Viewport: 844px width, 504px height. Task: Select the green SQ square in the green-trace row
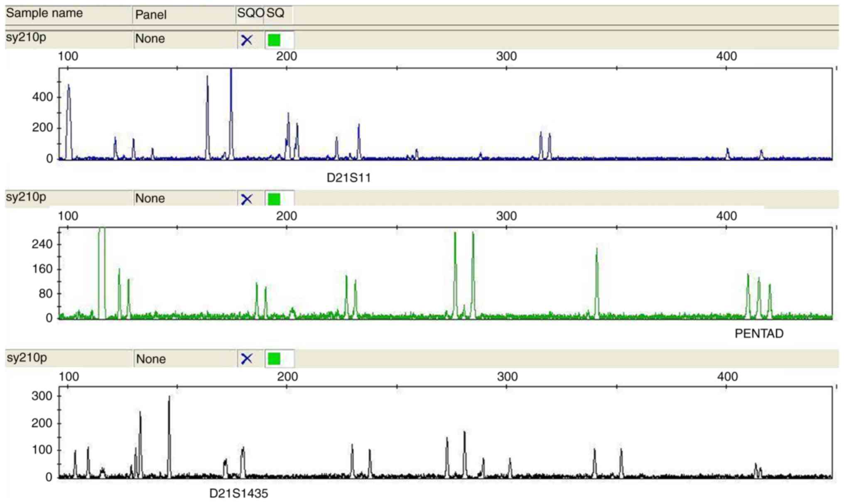point(274,199)
